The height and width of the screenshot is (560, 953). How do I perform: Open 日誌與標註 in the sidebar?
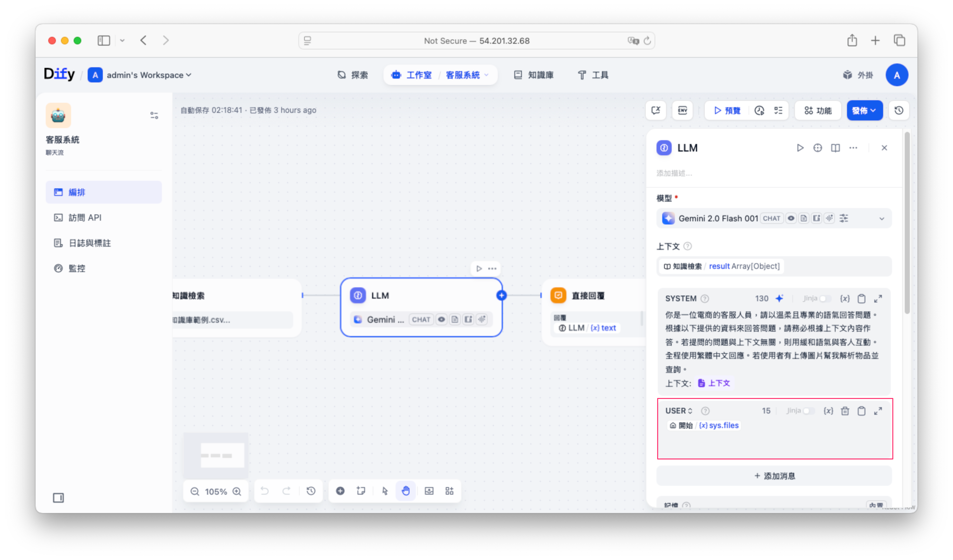(89, 243)
